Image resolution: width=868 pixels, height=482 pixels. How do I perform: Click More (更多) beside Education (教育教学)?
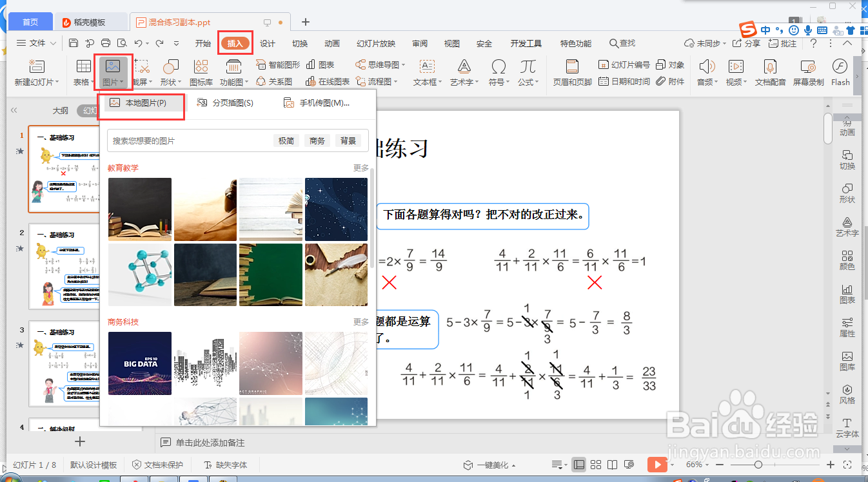tap(361, 168)
